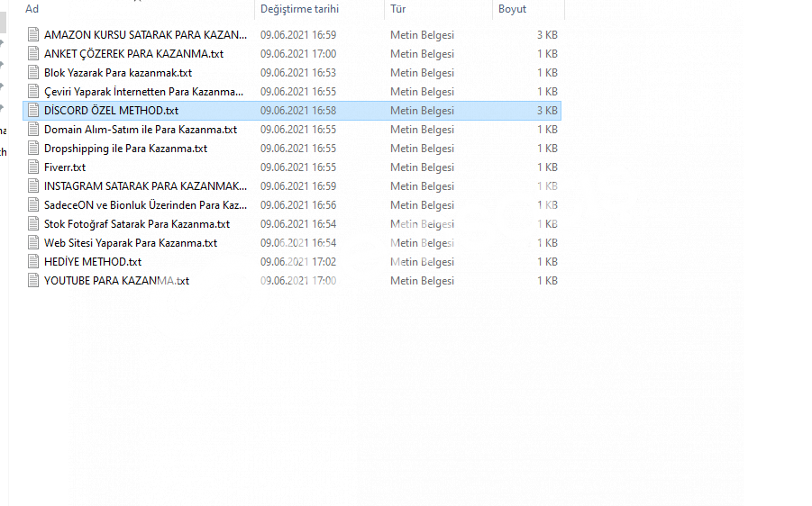812x506 pixels.
Task: Select file name DİSCORD ÖZEL METHOD.txt
Action: click(112, 110)
